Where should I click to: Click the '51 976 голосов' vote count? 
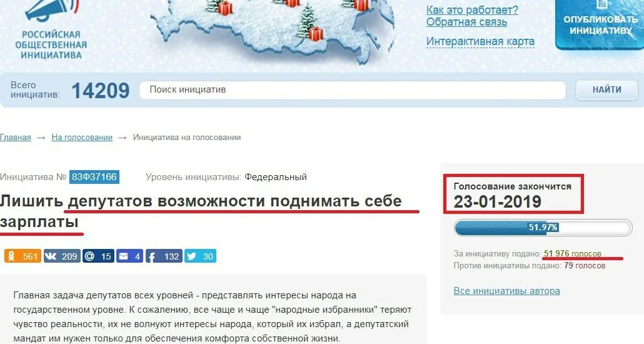(573, 253)
